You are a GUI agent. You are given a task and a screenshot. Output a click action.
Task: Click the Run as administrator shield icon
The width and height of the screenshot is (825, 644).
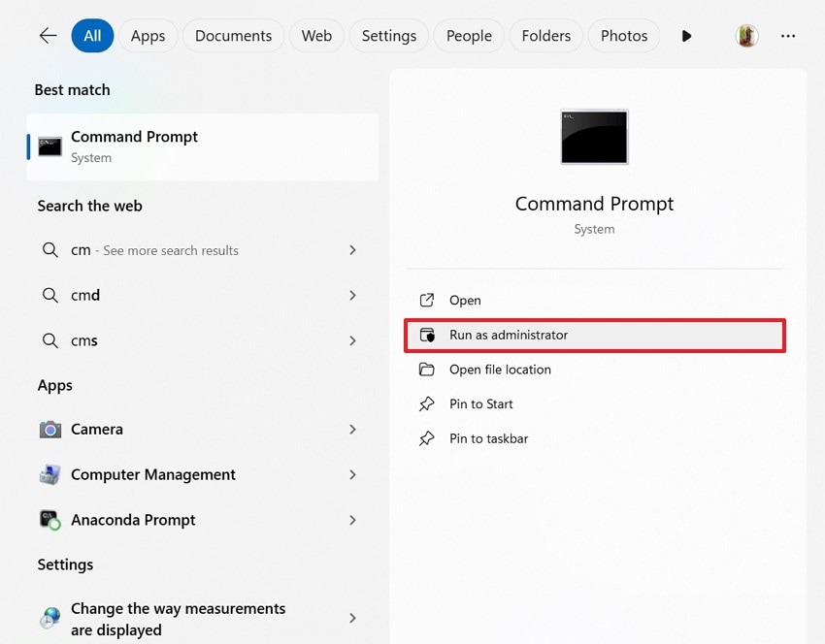click(427, 335)
